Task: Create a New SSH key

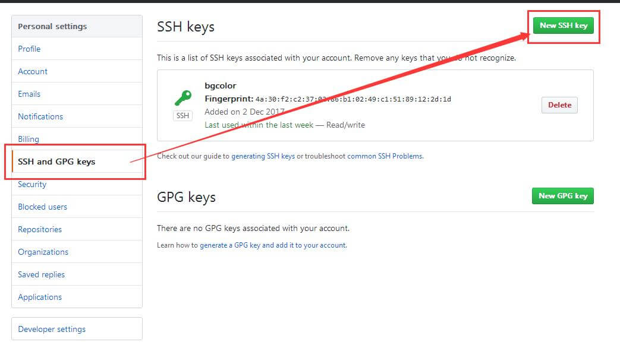Action: 564,26
